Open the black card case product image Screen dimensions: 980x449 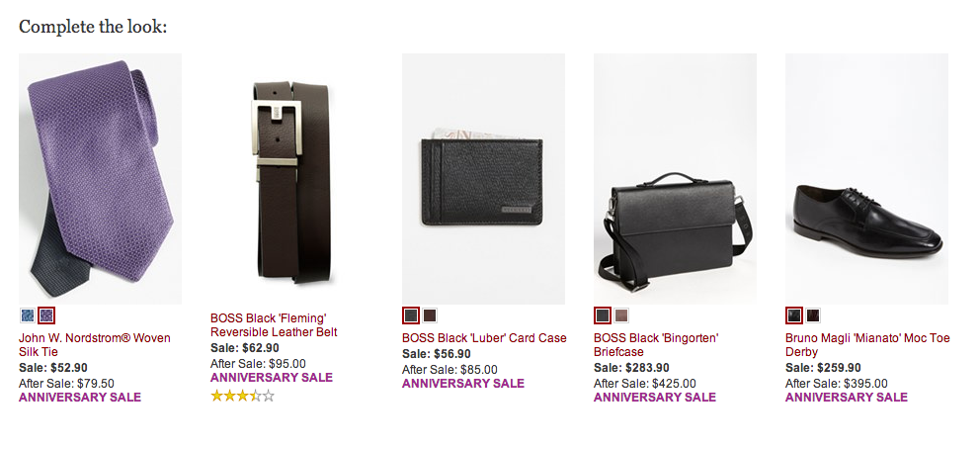[483, 179]
